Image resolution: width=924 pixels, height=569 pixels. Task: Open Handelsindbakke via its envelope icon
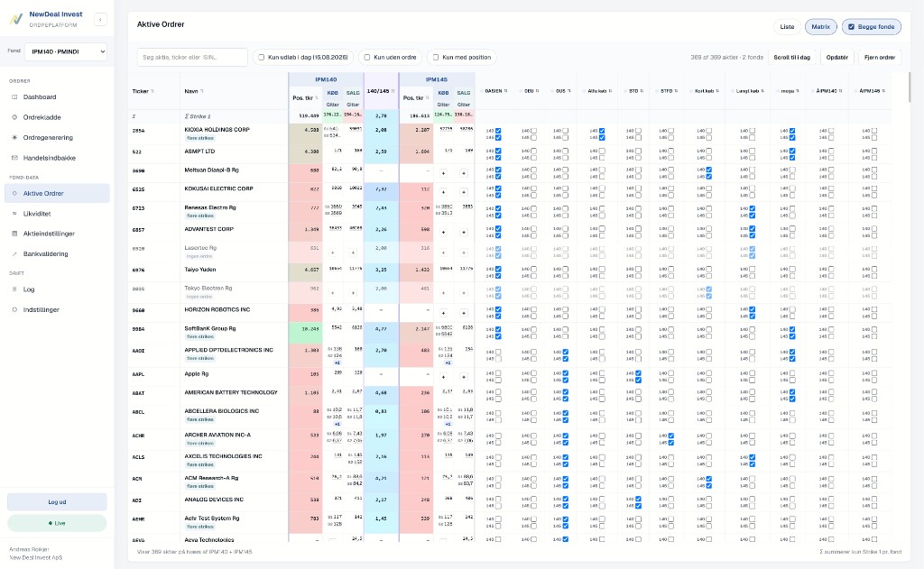[x=14, y=158]
